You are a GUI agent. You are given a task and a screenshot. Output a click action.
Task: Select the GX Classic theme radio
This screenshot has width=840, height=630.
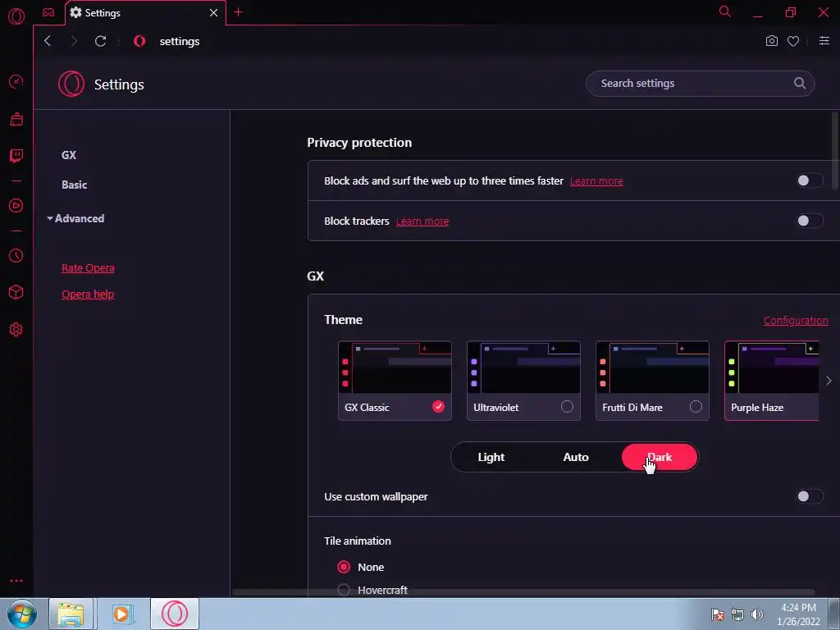(438, 407)
